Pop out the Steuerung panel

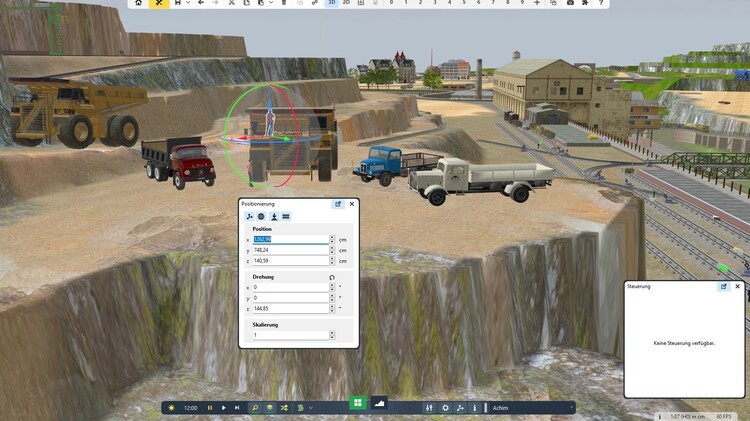723,286
